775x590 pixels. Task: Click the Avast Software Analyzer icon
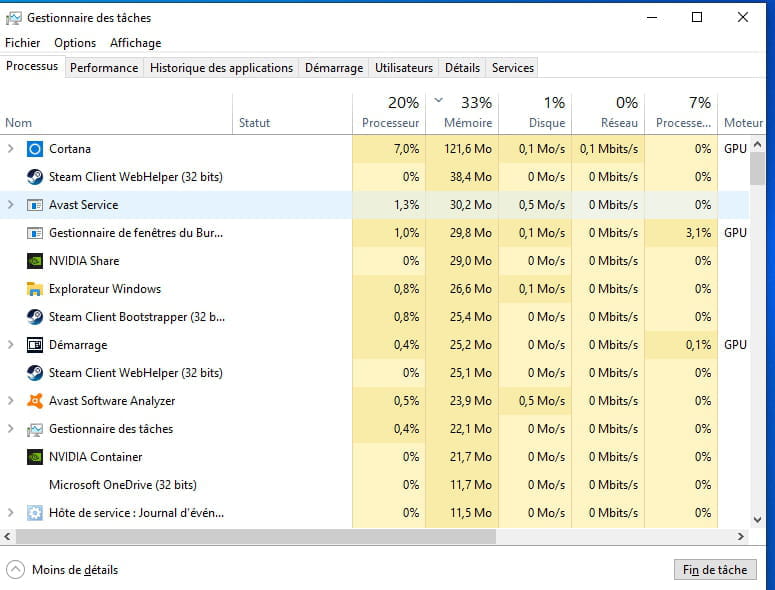pos(35,401)
